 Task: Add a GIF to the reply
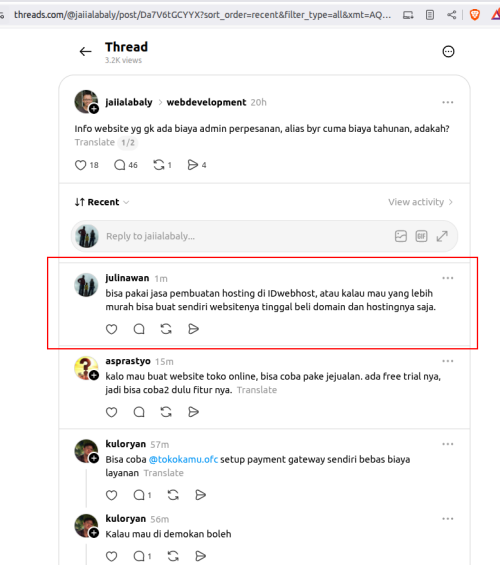(x=421, y=236)
